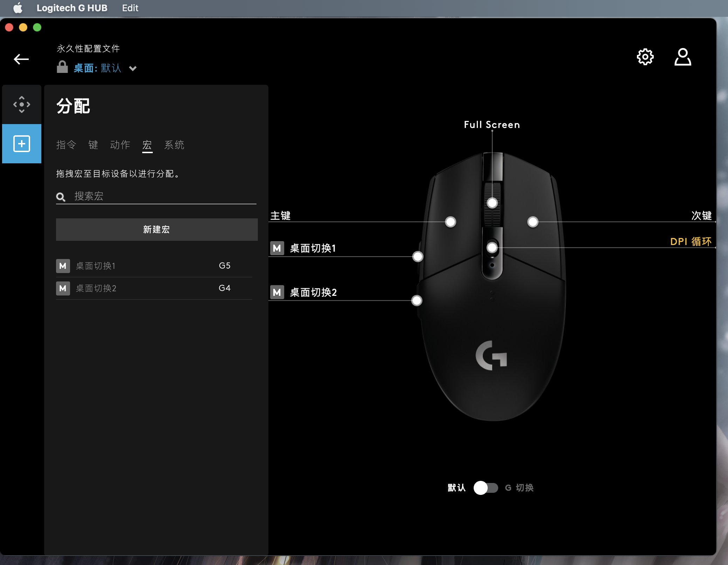Open the settings gear icon
728x565 pixels.
pos(645,57)
